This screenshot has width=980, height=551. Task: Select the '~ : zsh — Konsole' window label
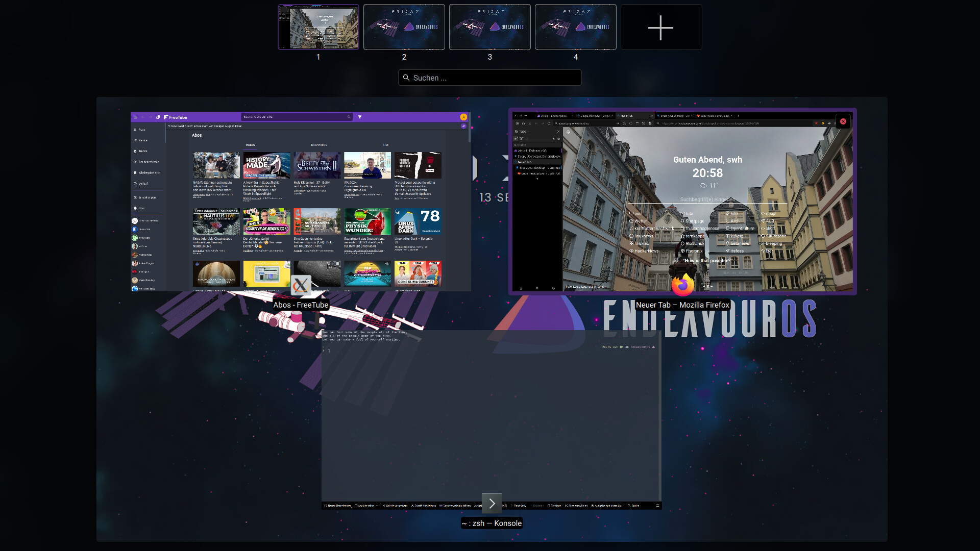coord(492,523)
